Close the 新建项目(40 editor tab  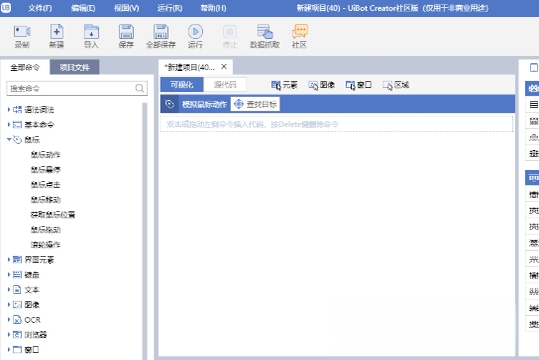click(x=224, y=66)
